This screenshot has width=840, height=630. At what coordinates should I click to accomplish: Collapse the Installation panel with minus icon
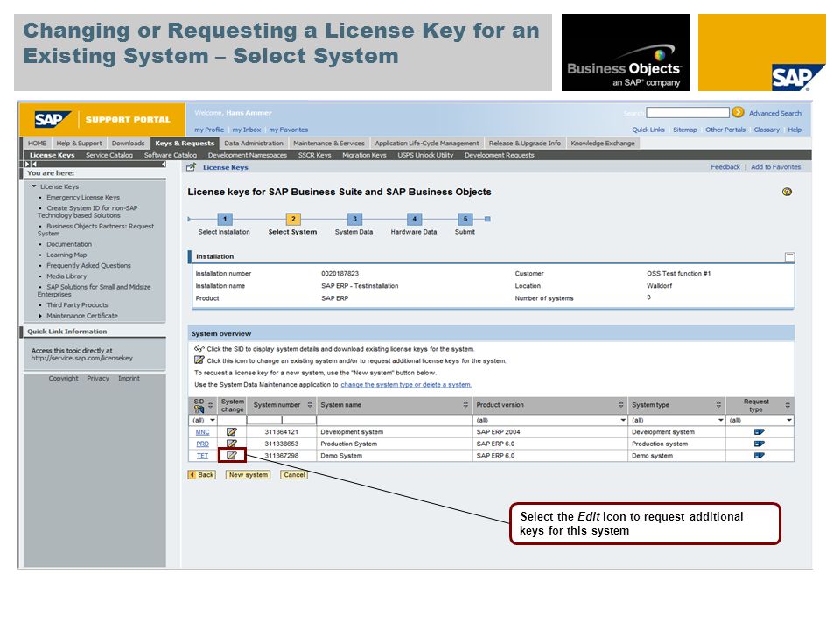tap(789, 256)
